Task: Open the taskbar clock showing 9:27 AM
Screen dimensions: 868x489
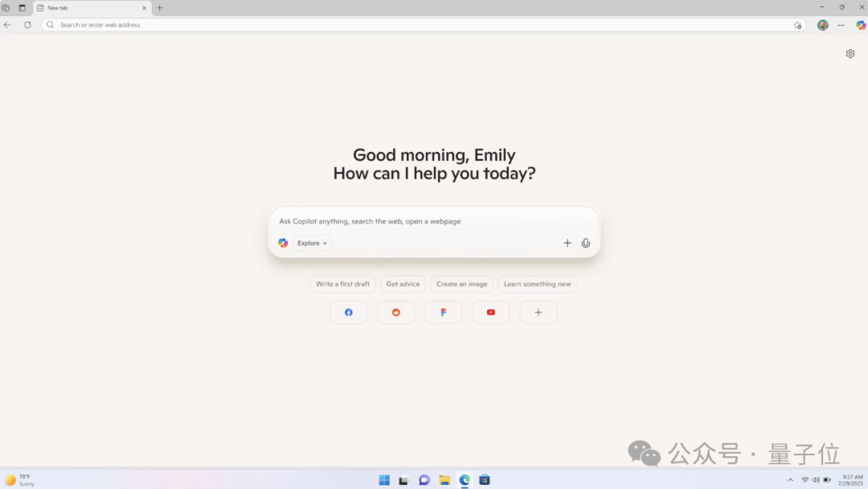Action: tap(851, 480)
